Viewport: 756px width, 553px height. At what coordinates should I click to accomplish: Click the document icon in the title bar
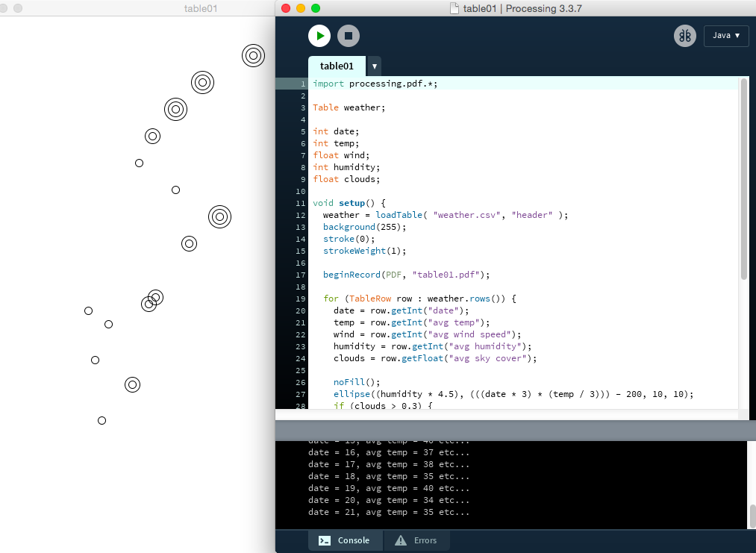[x=454, y=8]
